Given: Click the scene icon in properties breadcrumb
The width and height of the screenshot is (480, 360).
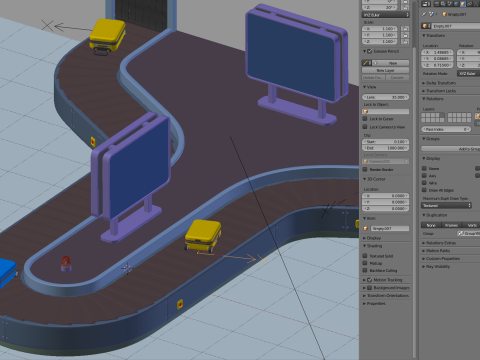Looking at the screenshot, I should pos(432,14).
